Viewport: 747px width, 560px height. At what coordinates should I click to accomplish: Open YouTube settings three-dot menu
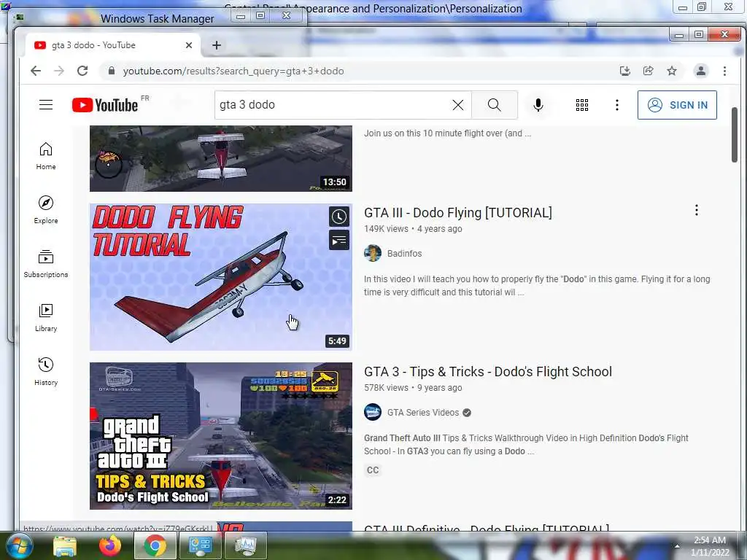click(617, 105)
